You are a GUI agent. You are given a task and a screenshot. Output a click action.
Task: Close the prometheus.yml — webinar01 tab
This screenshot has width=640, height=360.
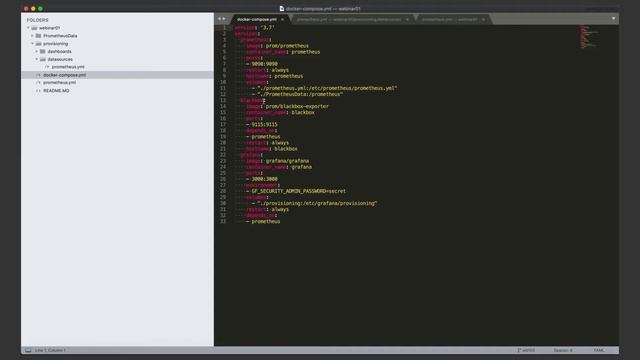483,19
